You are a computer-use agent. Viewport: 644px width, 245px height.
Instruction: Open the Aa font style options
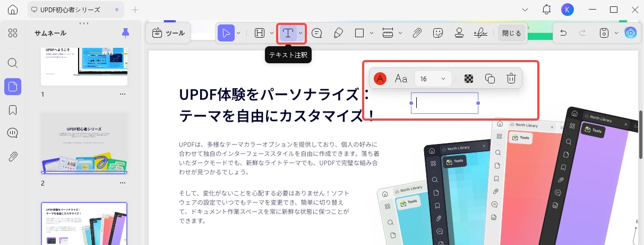point(401,79)
